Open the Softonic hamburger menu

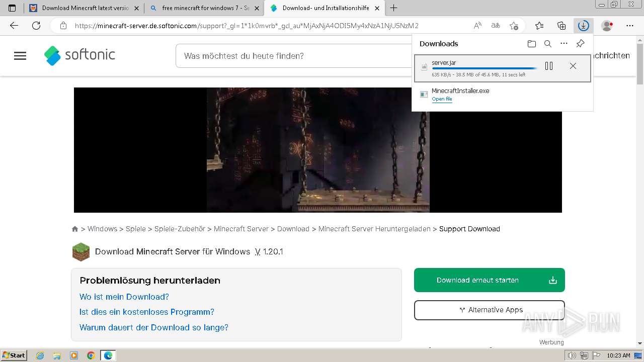click(20, 56)
